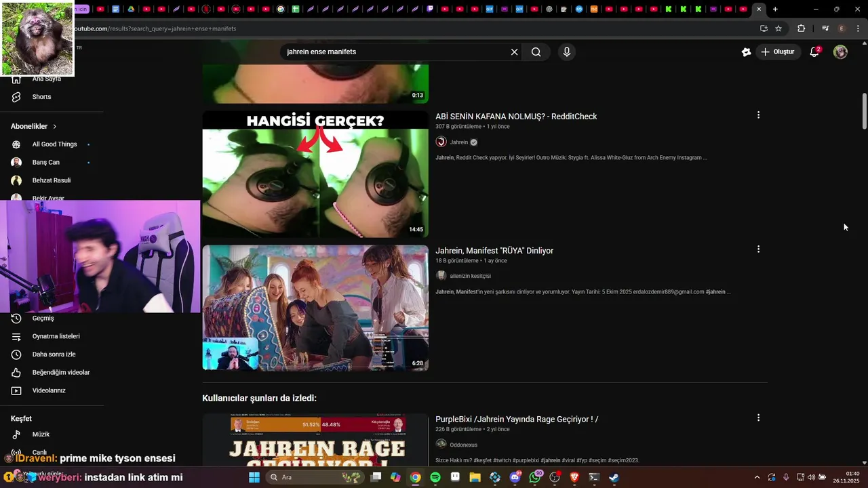Open Behzat Rasuli subscription
Viewport: 868px width, 488px height.
52,180
